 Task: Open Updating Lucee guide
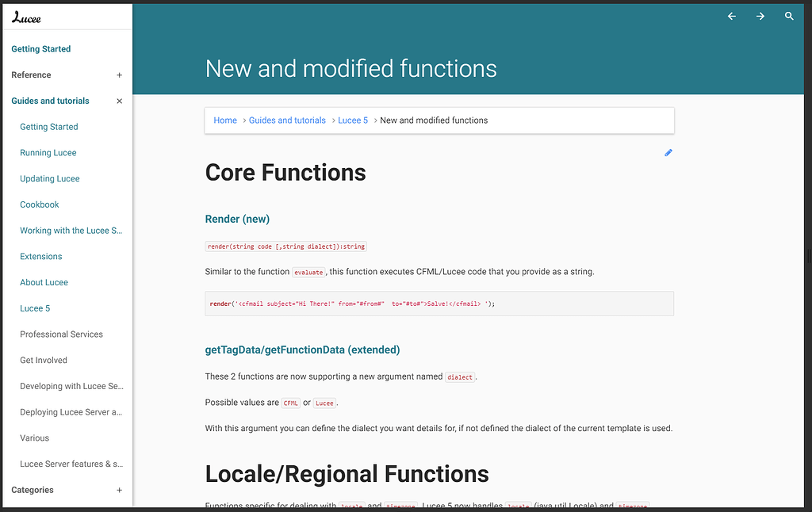coord(50,178)
